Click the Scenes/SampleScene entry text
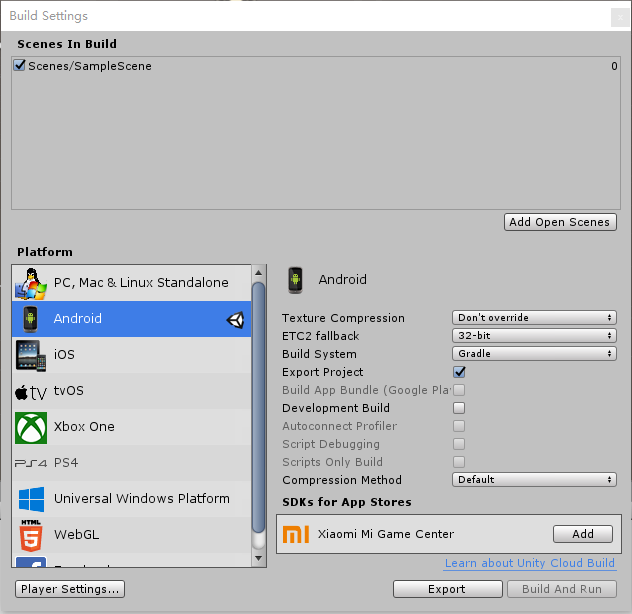632x614 pixels. pyautogui.click(x=90, y=66)
